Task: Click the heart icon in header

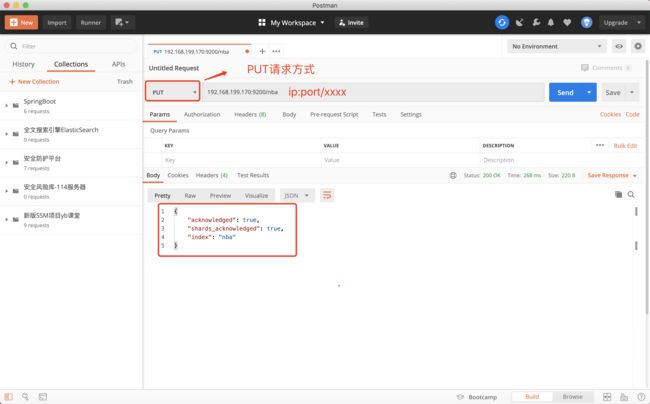Action: pyautogui.click(x=567, y=22)
